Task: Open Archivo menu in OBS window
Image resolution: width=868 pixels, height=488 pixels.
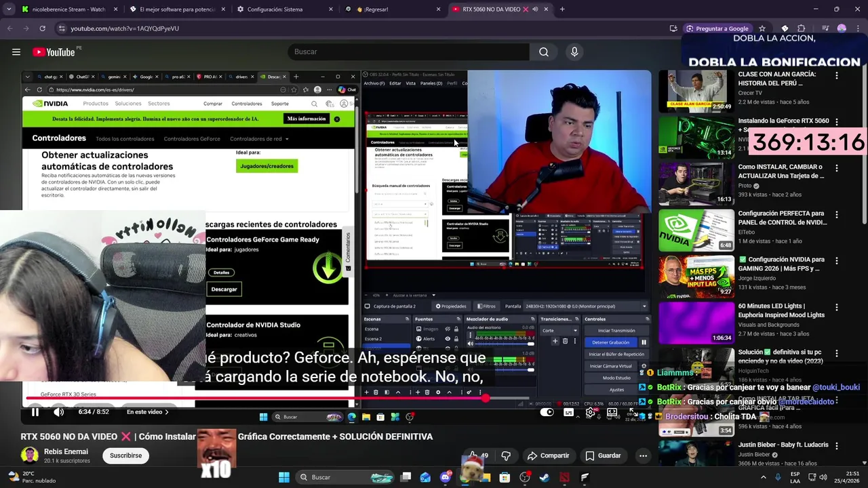Action: click(x=374, y=83)
